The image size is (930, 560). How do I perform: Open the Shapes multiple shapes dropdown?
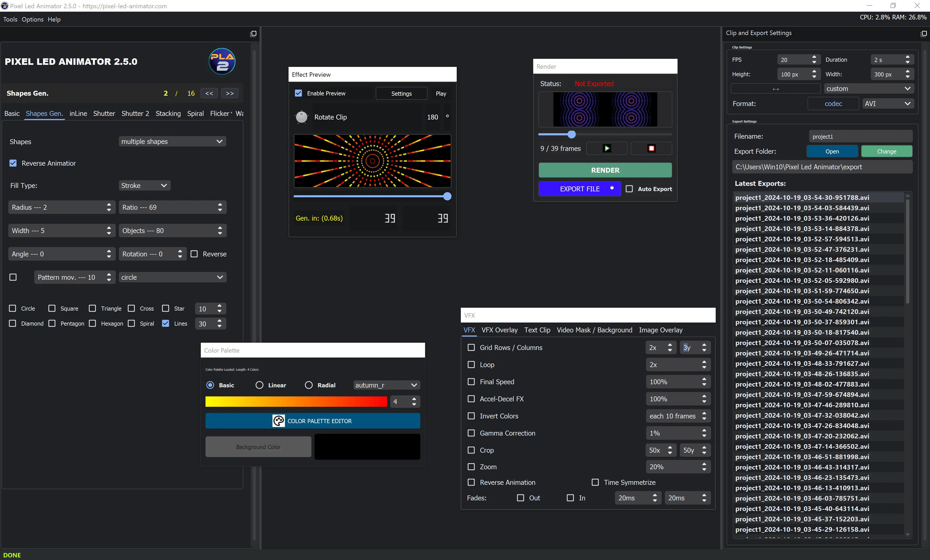pyautogui.click(x=172, y=141)
